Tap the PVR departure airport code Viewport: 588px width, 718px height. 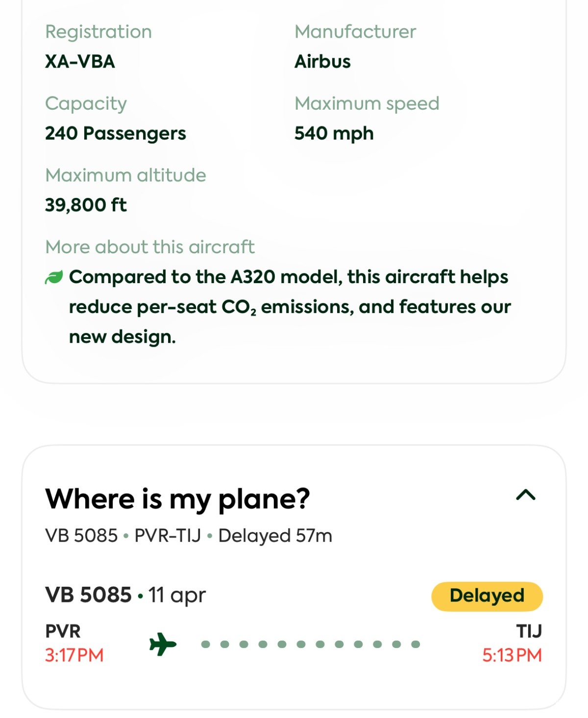pyautogui.click(x=63, y=631)
